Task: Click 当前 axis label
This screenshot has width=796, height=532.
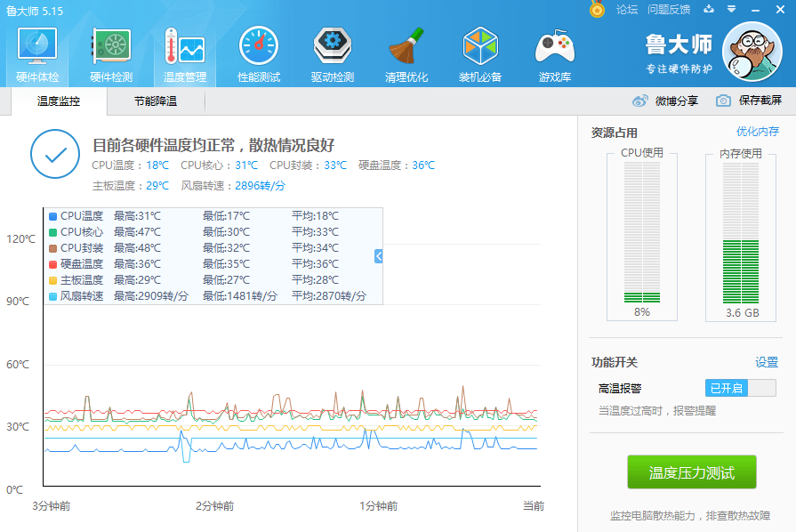Action: point(534,506)
